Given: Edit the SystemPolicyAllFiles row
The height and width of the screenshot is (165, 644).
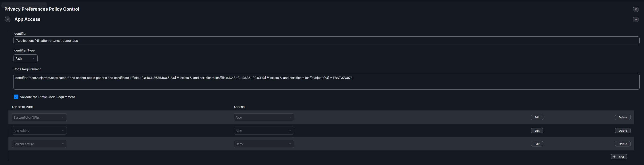Looking at the screenshot, I should pos(537,117).
